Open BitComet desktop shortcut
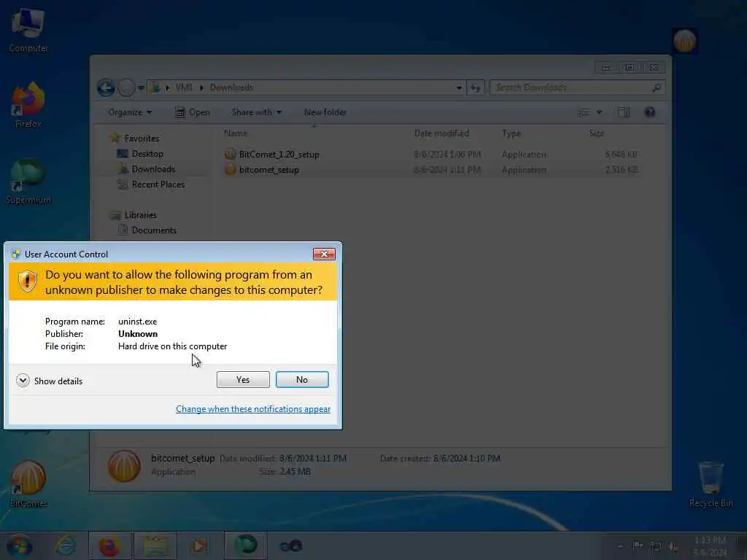This screenshot has width=747, height=560. point(28,483)
